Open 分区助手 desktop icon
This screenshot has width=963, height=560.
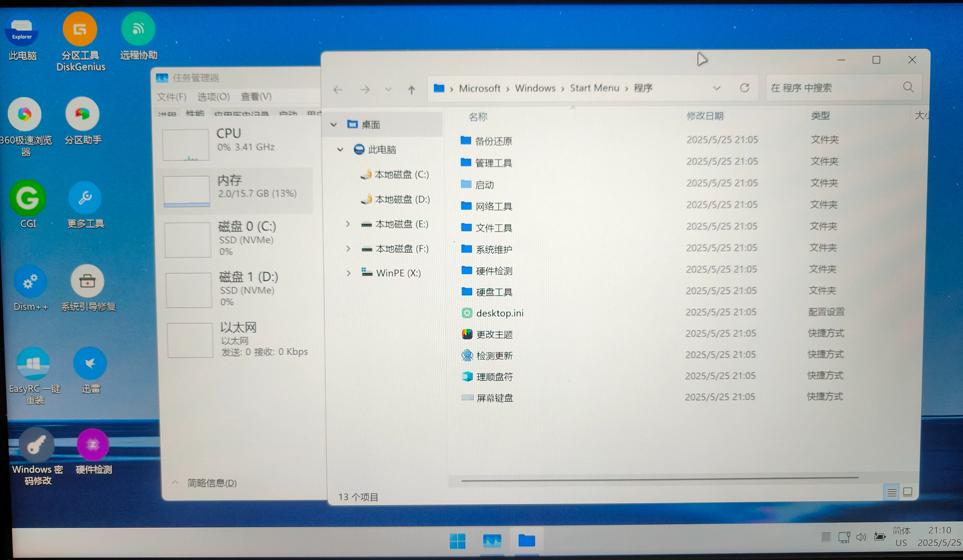[83, 121]
